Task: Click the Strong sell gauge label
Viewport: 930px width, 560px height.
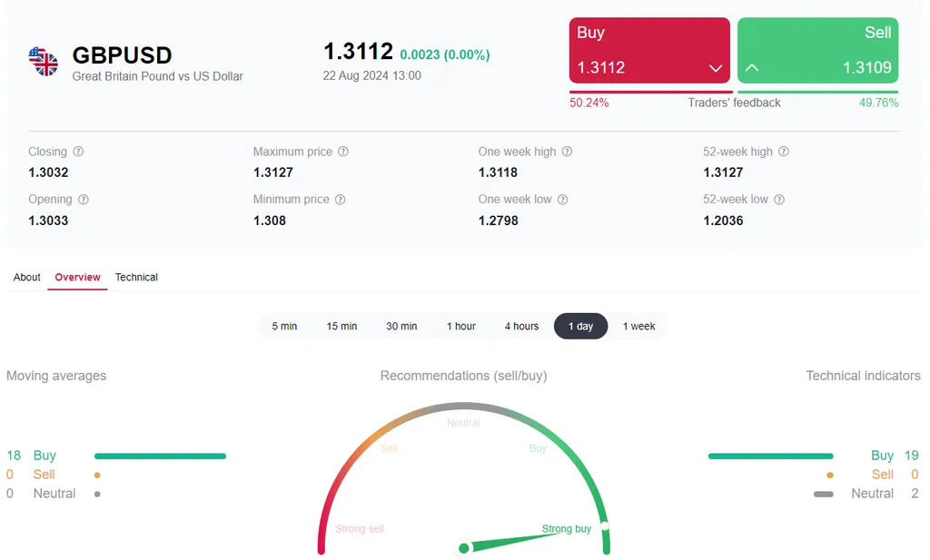Action: 360,528
